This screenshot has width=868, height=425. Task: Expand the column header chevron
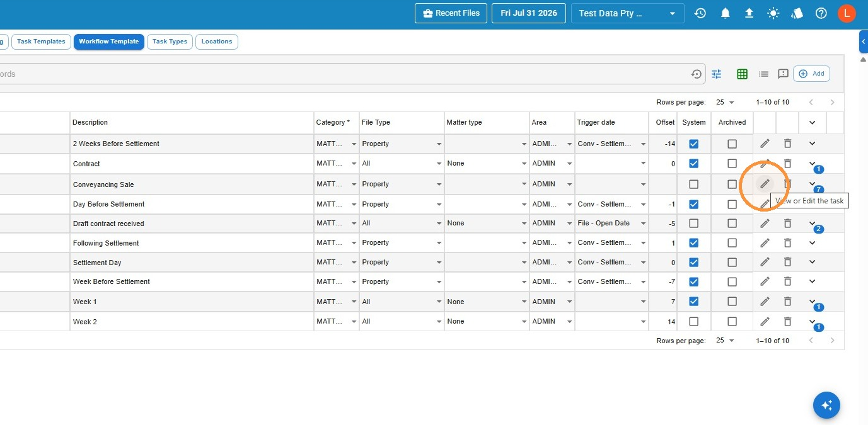point(812,122)
